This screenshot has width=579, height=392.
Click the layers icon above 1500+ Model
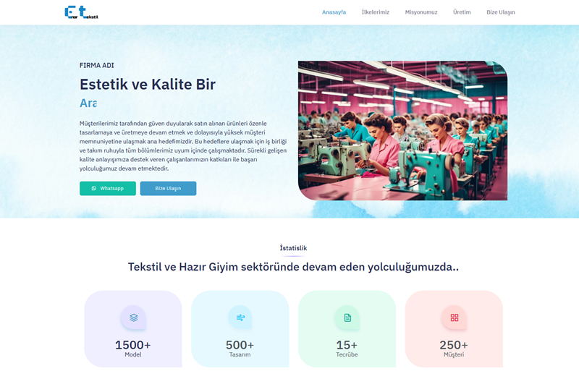(x=134, y=318)
